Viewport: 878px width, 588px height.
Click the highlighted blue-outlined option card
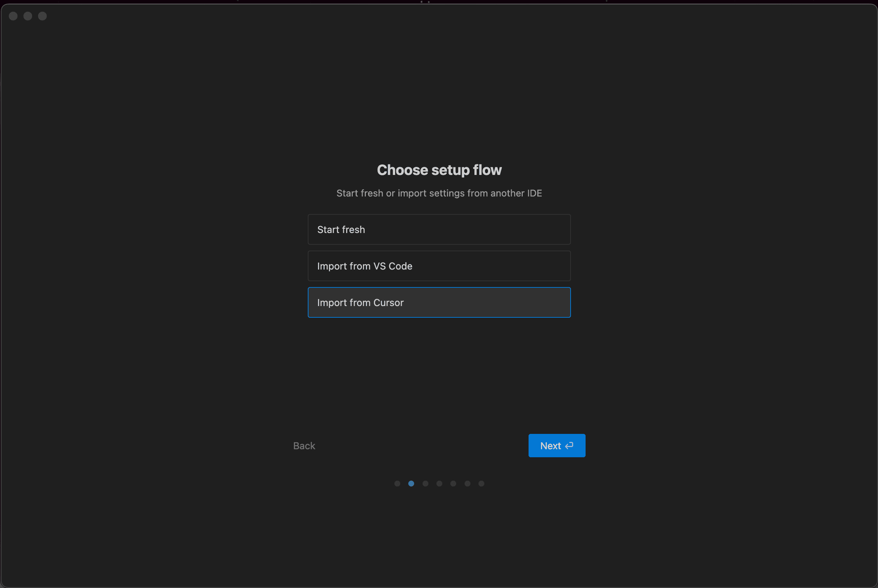pyautogui.click(x=439, y=302)
